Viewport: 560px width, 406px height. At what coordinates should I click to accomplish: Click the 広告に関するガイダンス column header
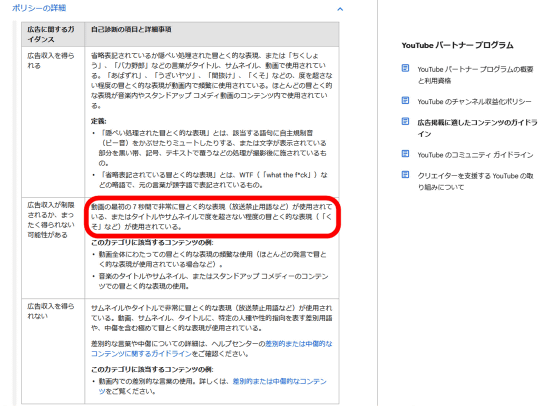click(51, 34)
